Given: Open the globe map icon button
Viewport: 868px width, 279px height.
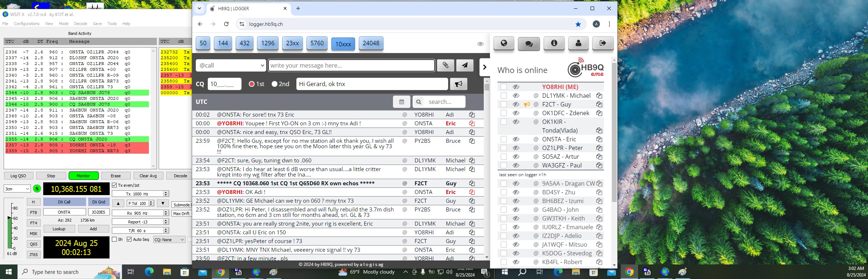Looking at the screenshot, I should tap(504, 43).
